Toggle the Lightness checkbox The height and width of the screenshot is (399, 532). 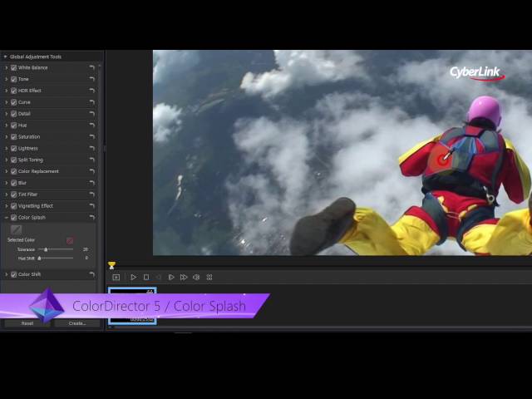[13, 149]
